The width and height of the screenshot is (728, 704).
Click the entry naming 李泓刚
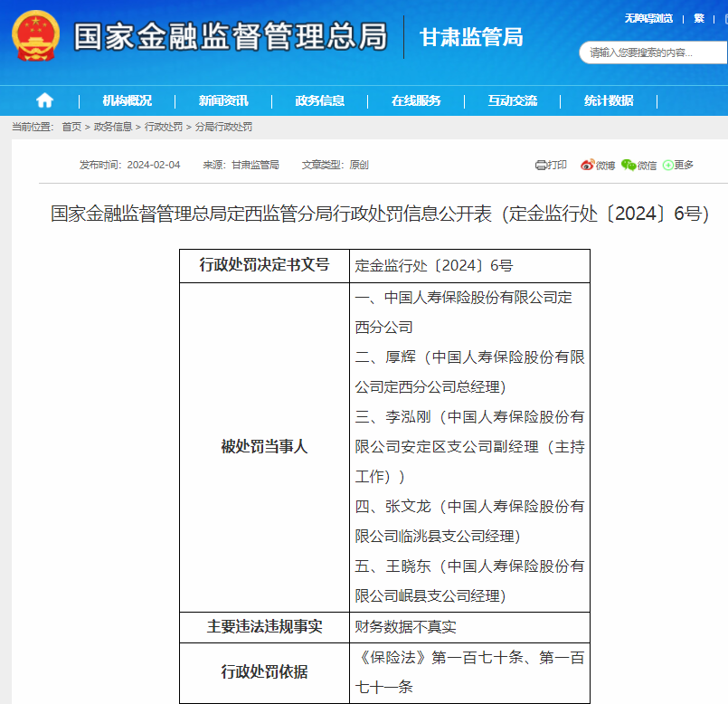(469, 447)
